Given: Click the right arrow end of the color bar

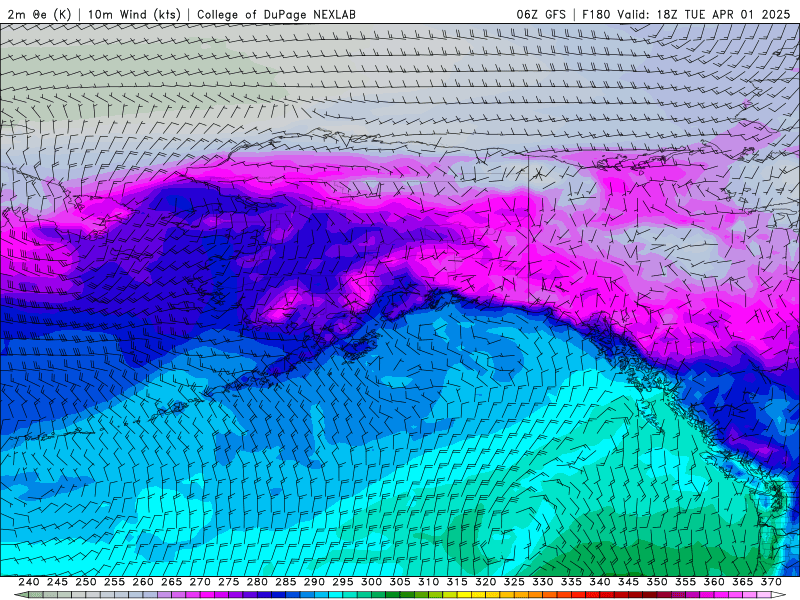Looking at the screenshot, I should (x=779, y=595).
